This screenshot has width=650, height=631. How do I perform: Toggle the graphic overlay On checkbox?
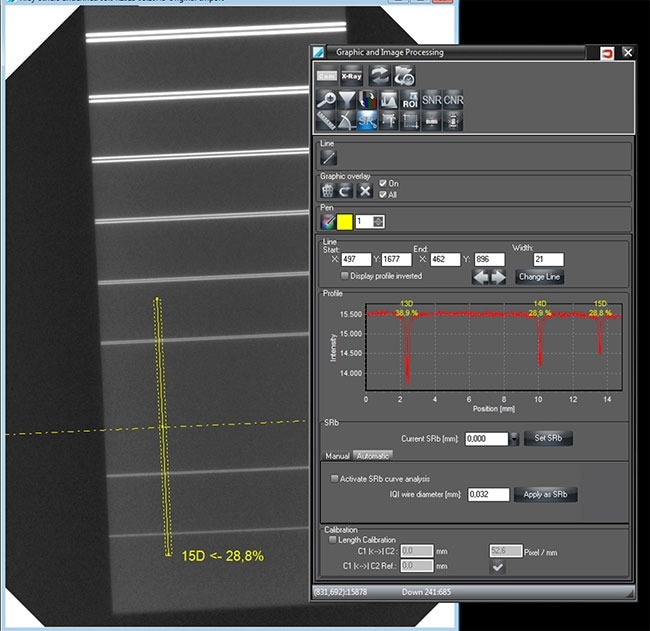[383, 183]
